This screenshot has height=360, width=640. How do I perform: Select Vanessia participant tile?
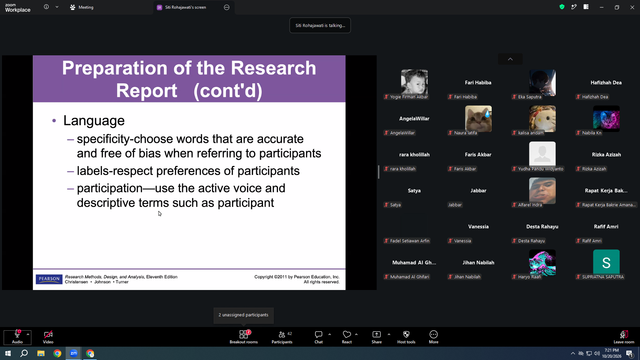click(478, 227)
